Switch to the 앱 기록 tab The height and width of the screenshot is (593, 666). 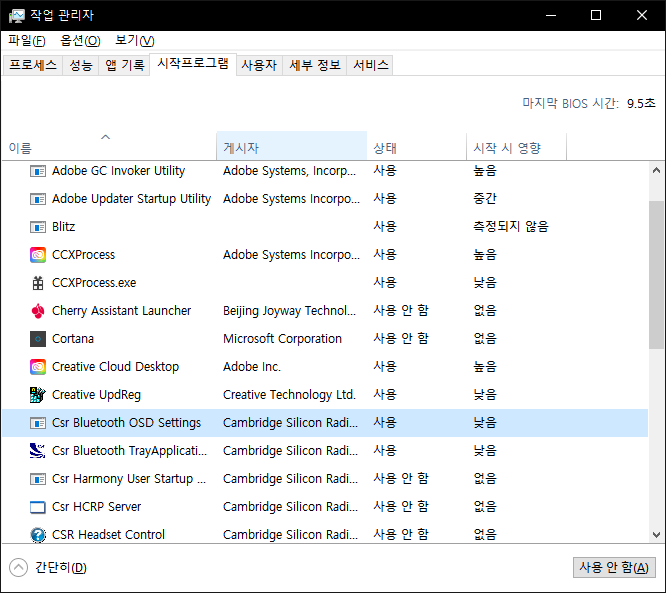point(124,65)
